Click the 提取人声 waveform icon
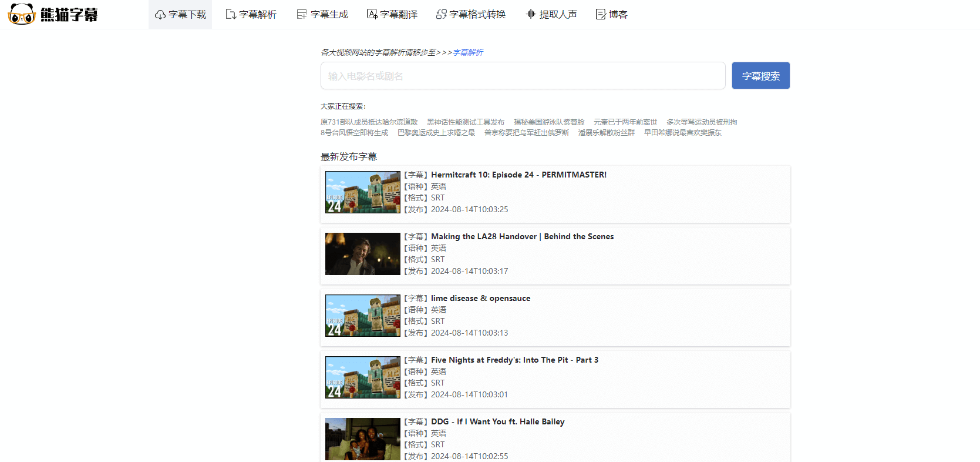980x462 pixels. (x=531, y=14)
